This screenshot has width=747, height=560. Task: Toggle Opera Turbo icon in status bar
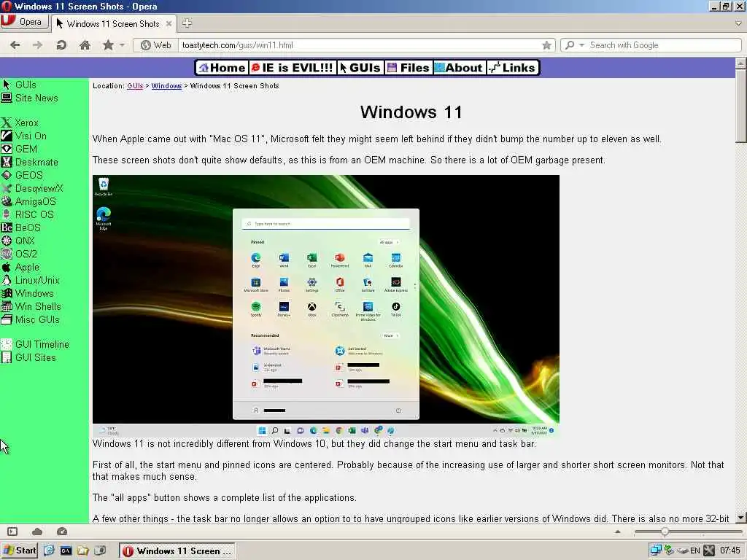click(x=62, y=532)
